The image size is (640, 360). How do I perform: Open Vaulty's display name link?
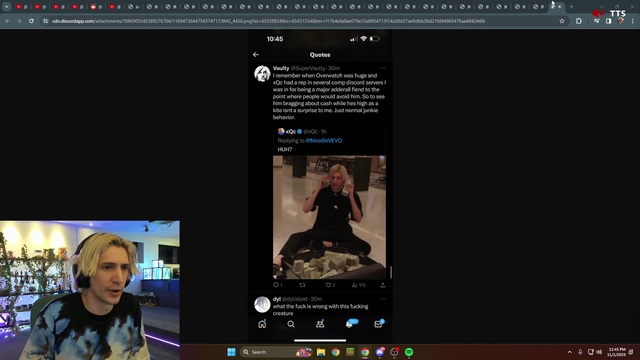[x=281, y=68]
